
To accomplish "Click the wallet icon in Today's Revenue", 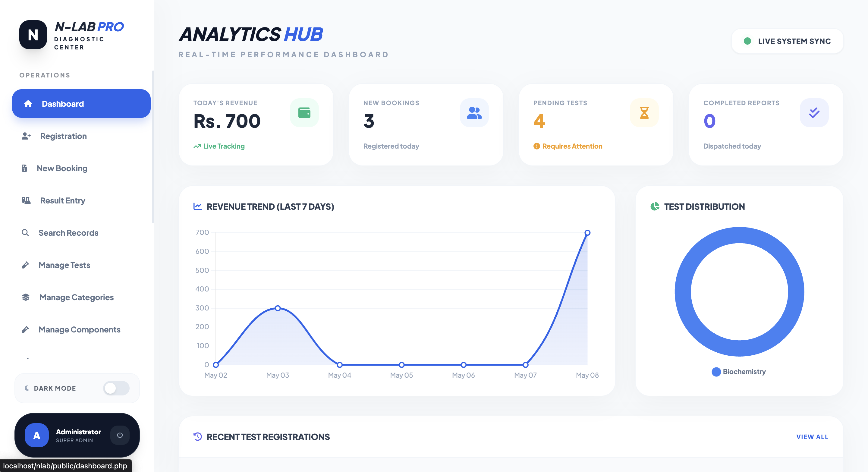I will [304, 113].
